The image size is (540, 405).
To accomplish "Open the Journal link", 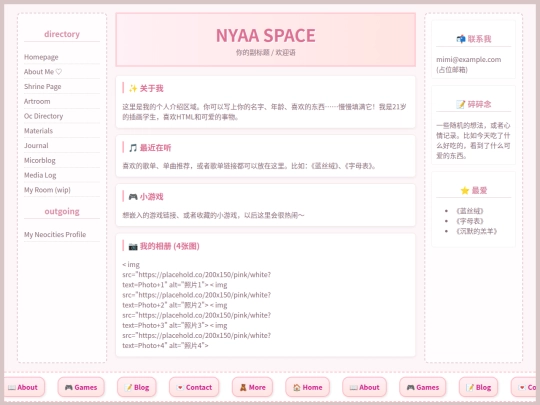I will [36, 146].
